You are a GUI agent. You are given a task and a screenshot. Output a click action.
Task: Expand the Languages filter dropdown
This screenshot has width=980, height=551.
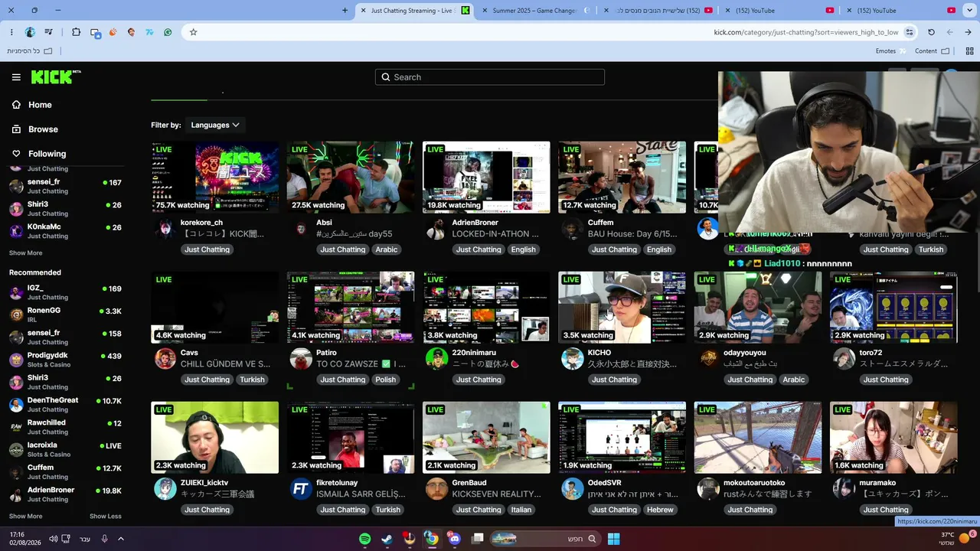tap(215, 125)
